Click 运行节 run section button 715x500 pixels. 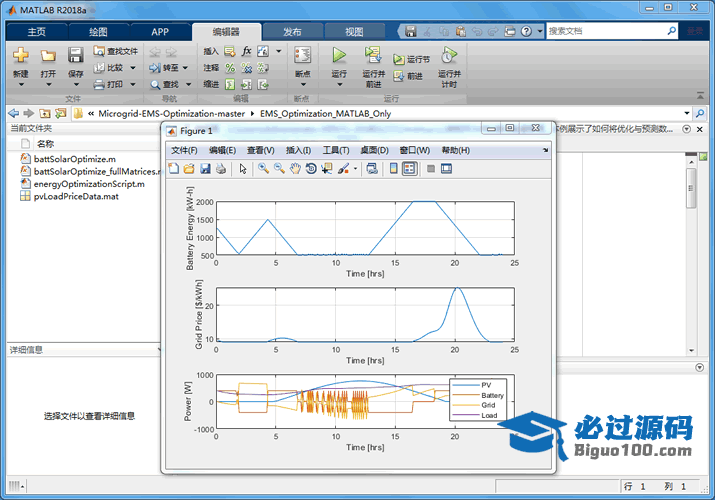[x=412, y=59]
